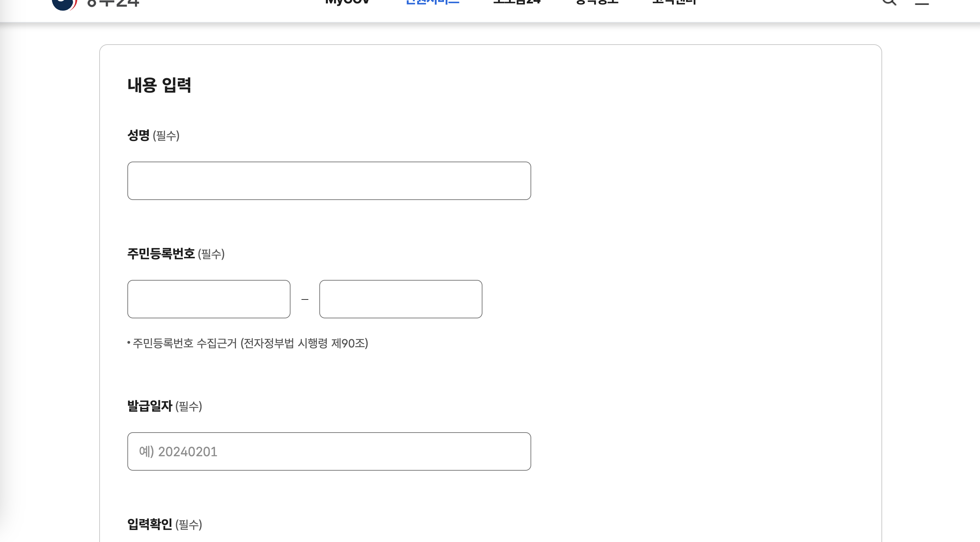Select the highlighted 민원서비스 menu

click(433, 2)
